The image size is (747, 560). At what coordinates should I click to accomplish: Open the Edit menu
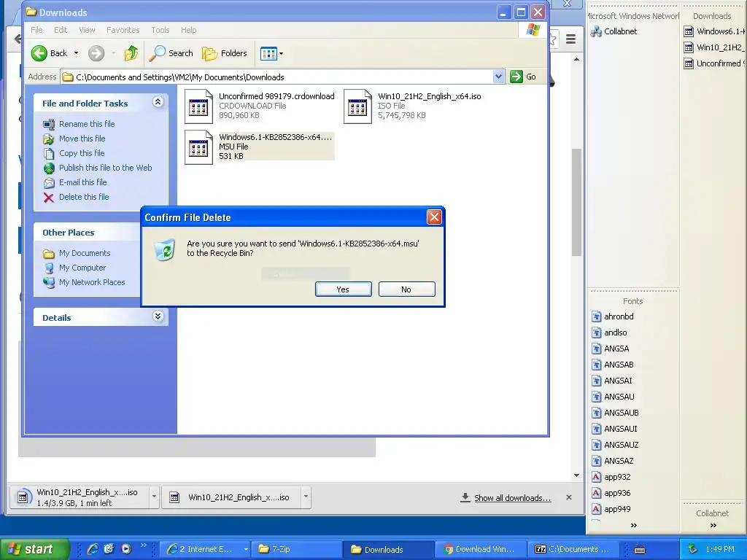point(61,30)
